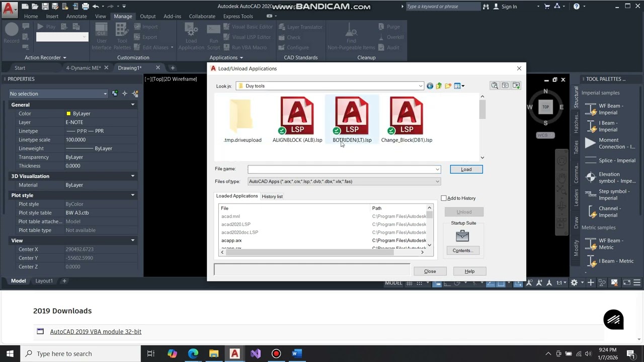644x362 pixels.
Task: Click AutoCAD 2019 VBA module 32-bit link
Action: coord(96,332)
